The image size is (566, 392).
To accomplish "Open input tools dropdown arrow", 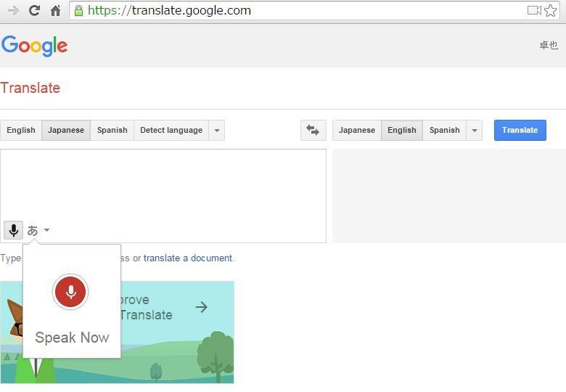I will [x=46, y=230].
